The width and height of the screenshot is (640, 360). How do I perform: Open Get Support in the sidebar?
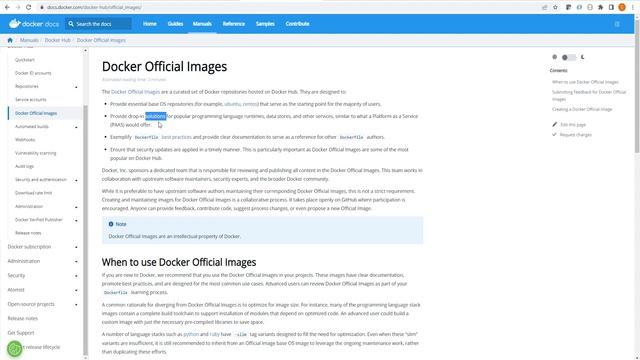click(21, 333)
